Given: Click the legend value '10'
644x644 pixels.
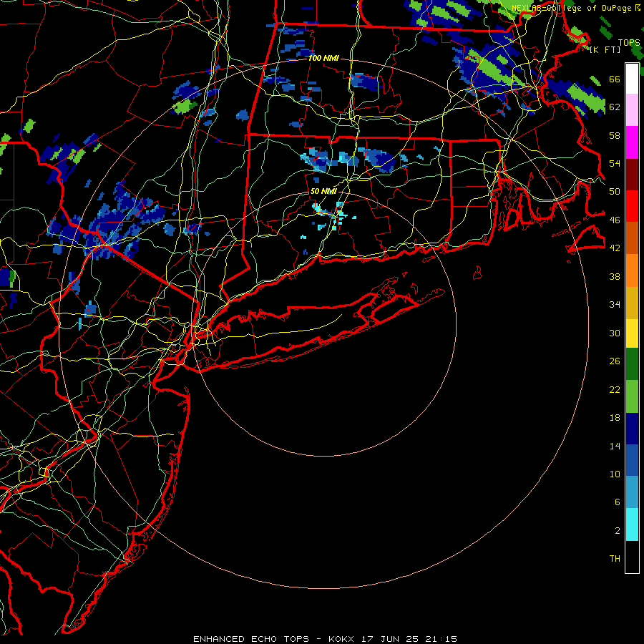Looking at the screenshot, I should [615, 474].
